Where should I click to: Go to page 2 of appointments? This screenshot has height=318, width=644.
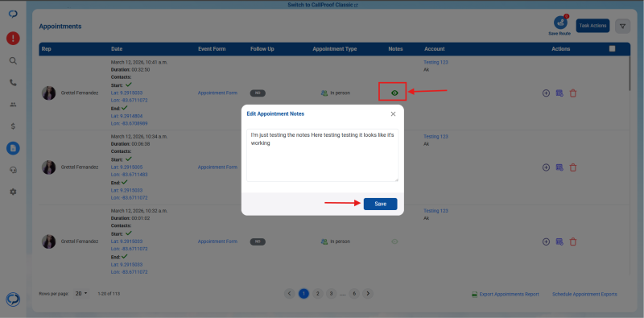(317, 293)
